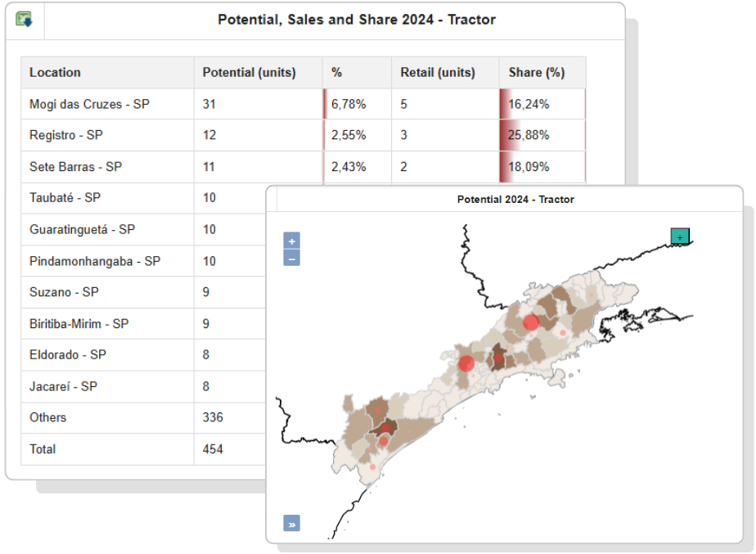Select the Registro - SP row
756x554 pixels.
point(65,135)
